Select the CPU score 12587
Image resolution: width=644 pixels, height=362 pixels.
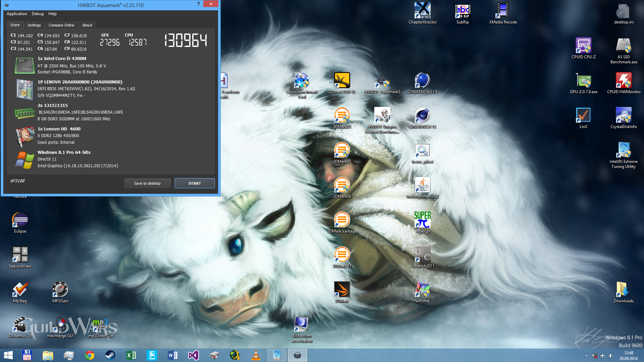coord(138,42)
